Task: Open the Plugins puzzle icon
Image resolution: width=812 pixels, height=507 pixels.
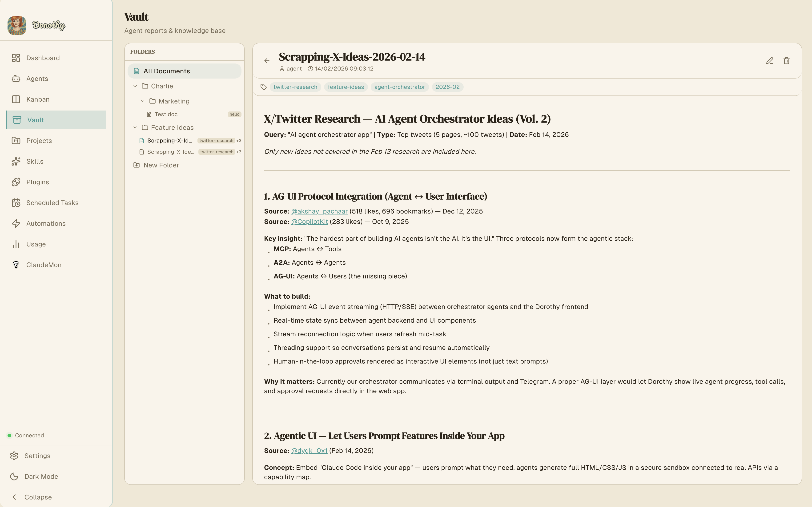Action: [16, 182]
